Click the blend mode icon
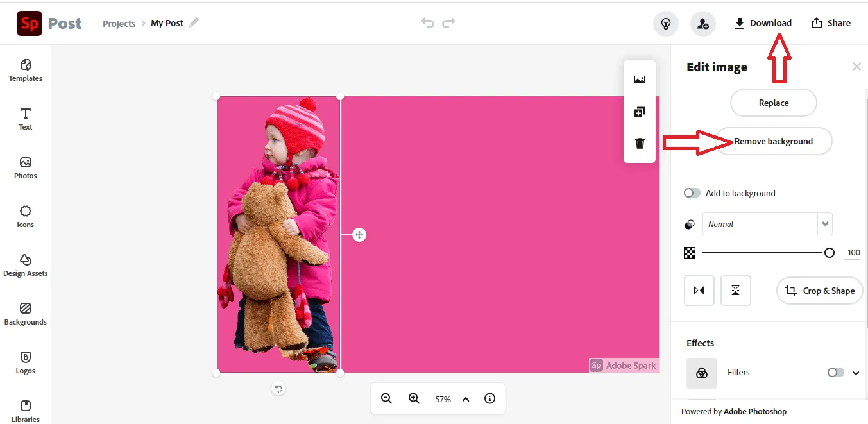This screenshot has height=424, width=868. pyautogui.click(x=690, y=225)
